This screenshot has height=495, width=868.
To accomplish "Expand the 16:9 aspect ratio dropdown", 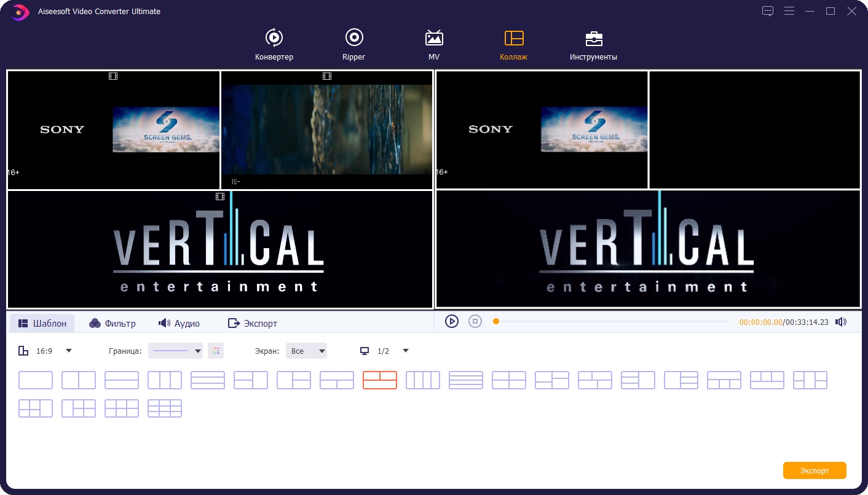I will pos(68,351).
